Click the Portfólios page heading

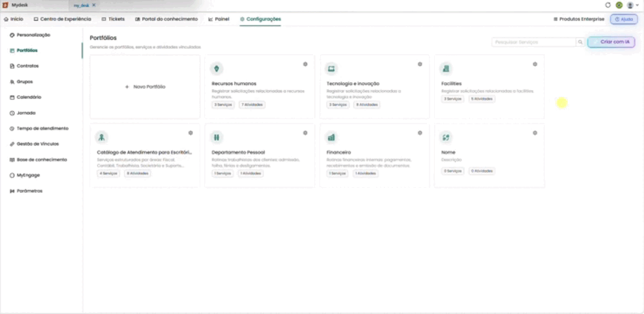103,38
